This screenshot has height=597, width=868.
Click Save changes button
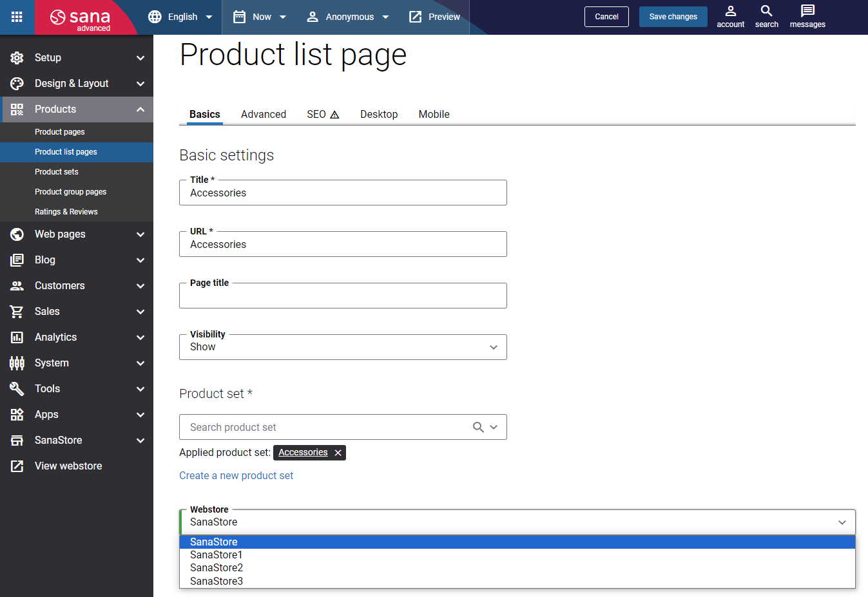click(x=673, y=17)
